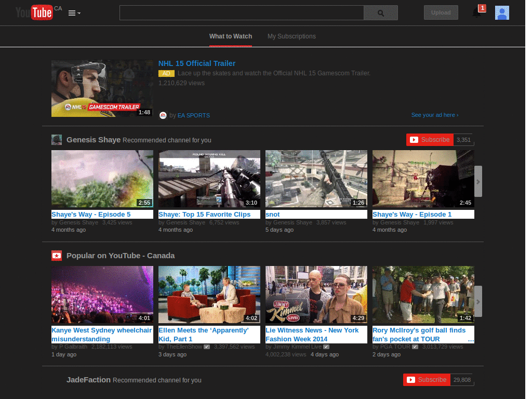The image size is (532, 399).
Task: Play Lie Witness News Kimmel thumbnail
Action: click(x=316, y=295)
